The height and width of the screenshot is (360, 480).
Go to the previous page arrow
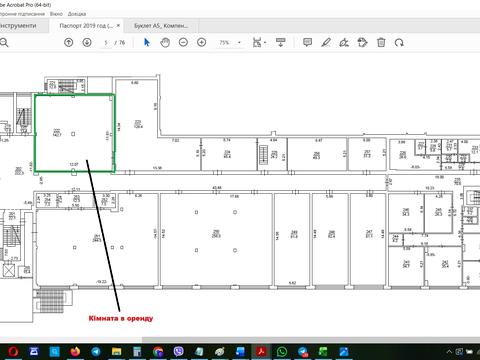(69, 42)
